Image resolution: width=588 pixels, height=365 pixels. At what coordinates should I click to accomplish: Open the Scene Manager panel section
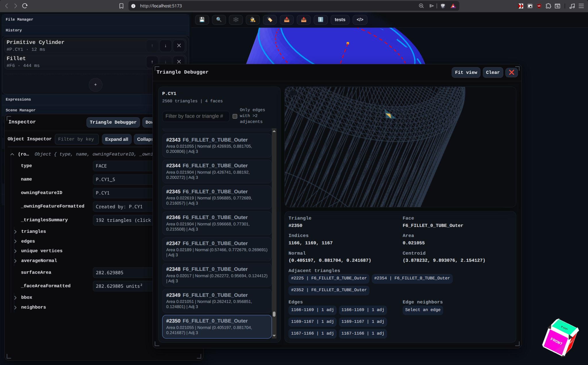(20, 110)
